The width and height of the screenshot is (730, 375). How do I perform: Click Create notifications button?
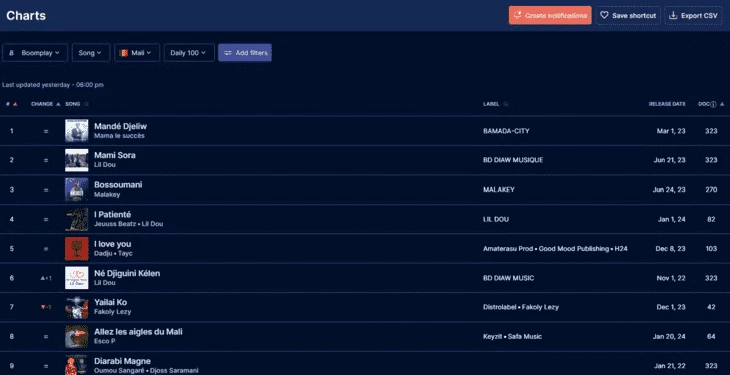click(550, 15)
